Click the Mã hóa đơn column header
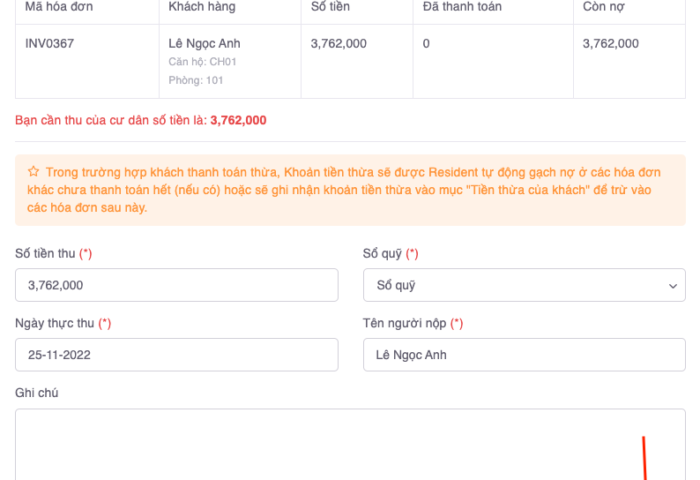Screen dimensions: 700x480 click(x=58, y=7)
